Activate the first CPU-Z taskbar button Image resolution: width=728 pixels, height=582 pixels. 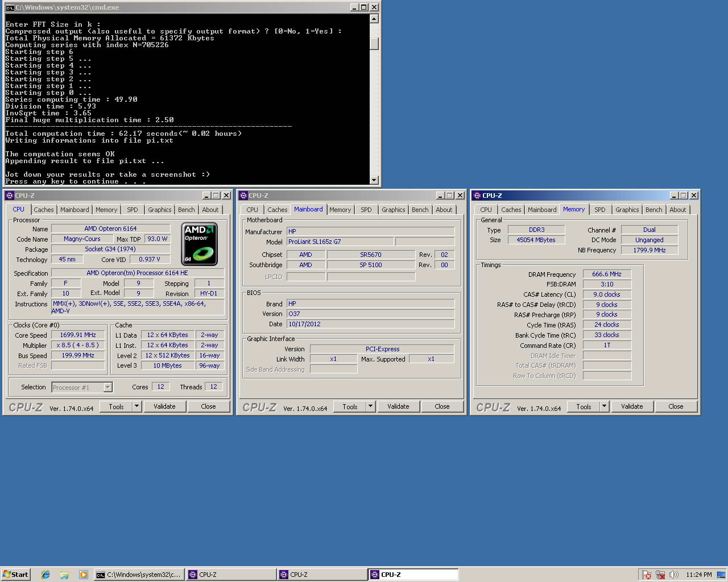230,575
